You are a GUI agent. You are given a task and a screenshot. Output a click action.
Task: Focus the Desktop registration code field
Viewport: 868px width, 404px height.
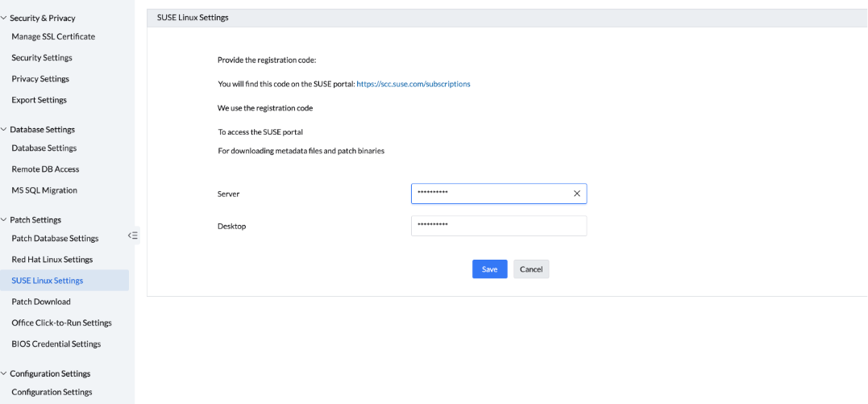499,226
